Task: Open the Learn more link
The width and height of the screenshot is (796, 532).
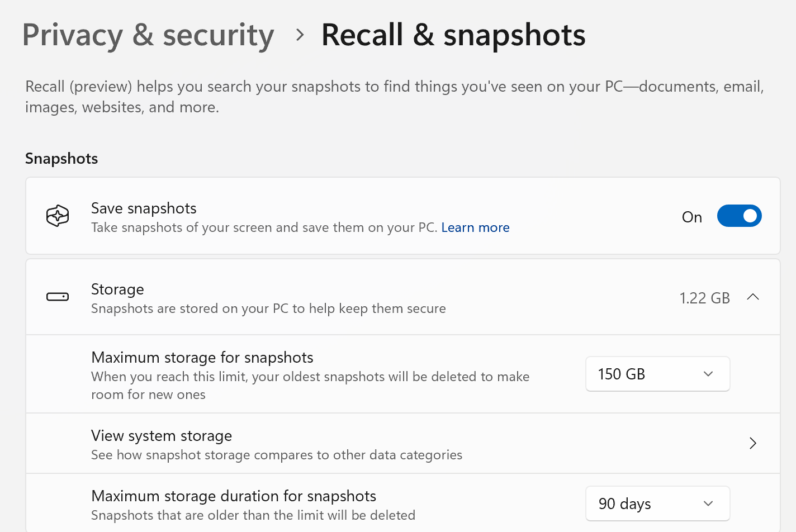Action: [475, 227]
